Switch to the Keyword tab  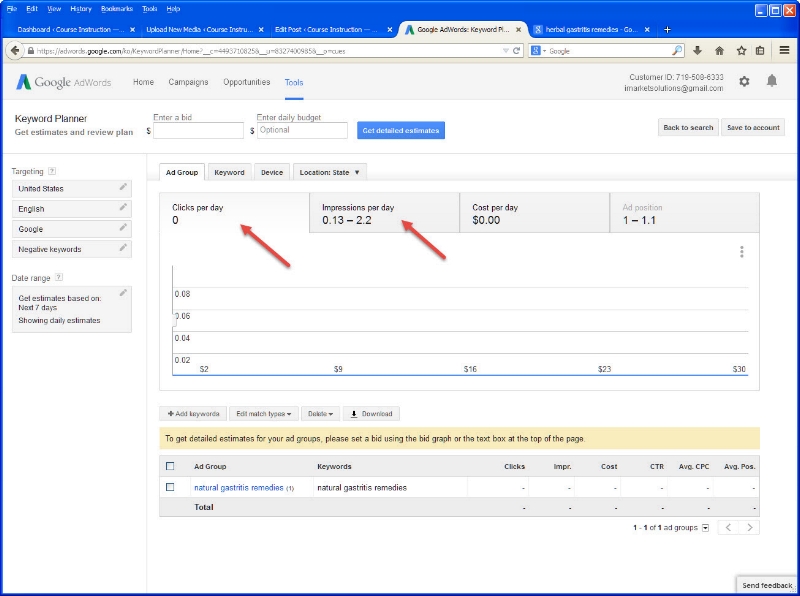[x=229, y=172]
